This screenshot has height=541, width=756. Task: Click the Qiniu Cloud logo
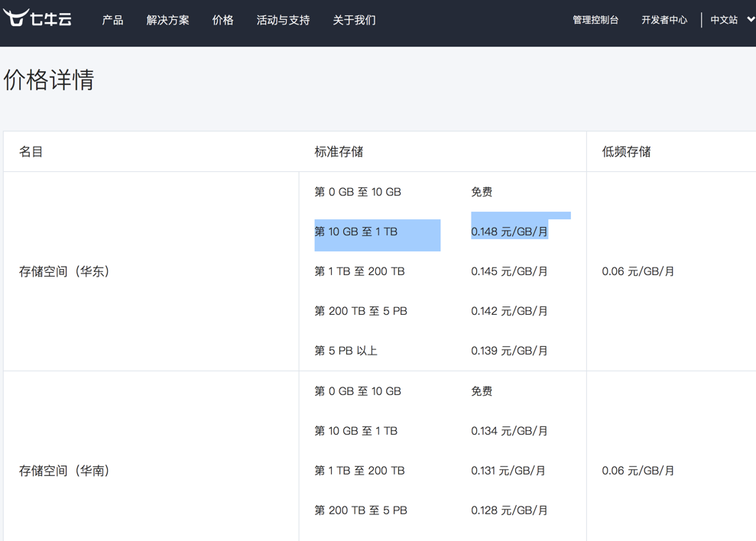(x=37, y=18)
